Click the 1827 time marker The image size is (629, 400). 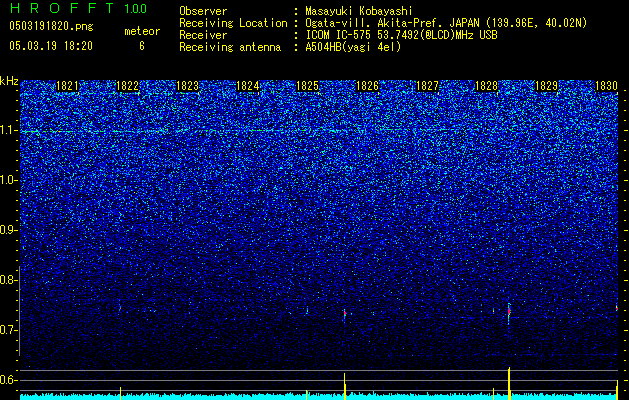click(x=427, y=86)
